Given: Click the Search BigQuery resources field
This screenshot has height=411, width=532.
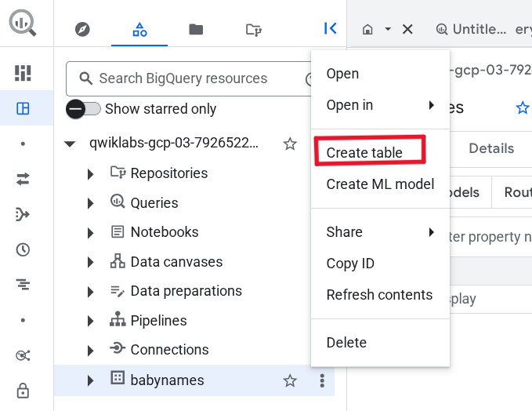Looking at the screenshot, I should coord(188,78).
